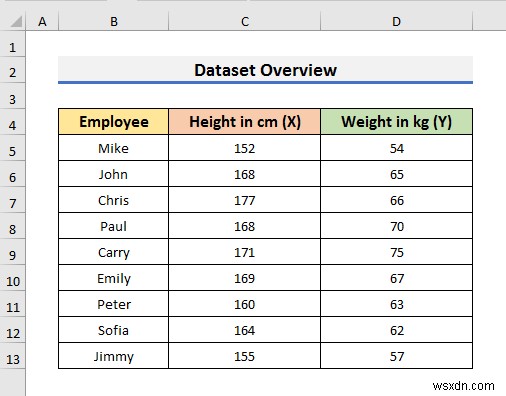Screen dimensions: 506x396
Task: Select Carry's weight value 75
Action: (396, 252)
